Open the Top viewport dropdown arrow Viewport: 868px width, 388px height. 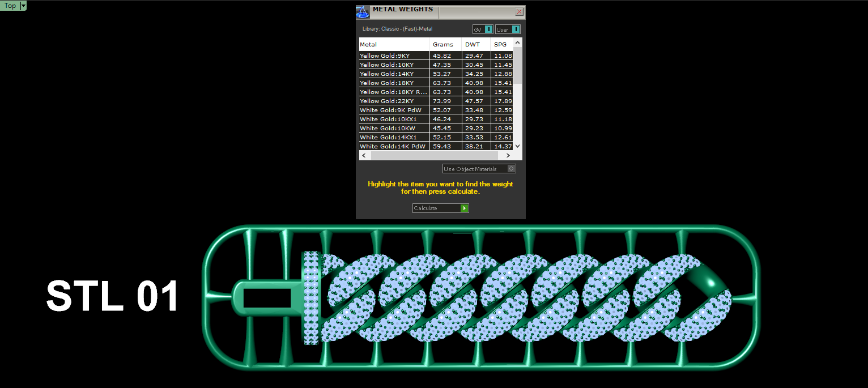tap(23, 6)
